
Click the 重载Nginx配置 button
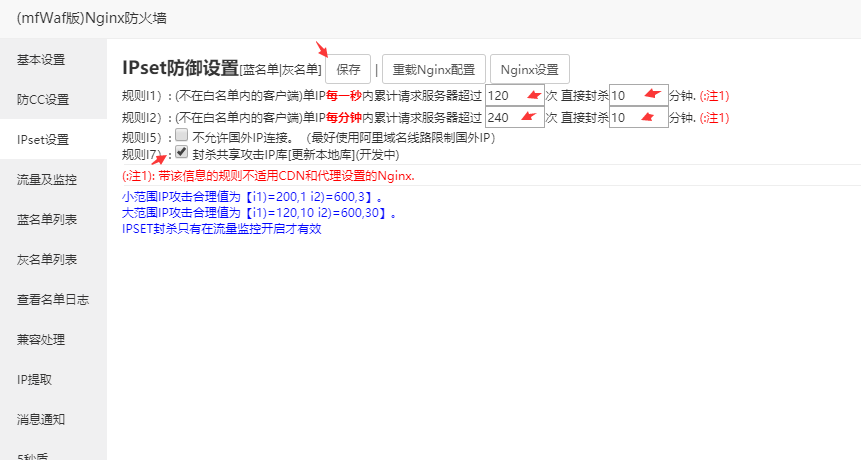[x=434, y=70]
